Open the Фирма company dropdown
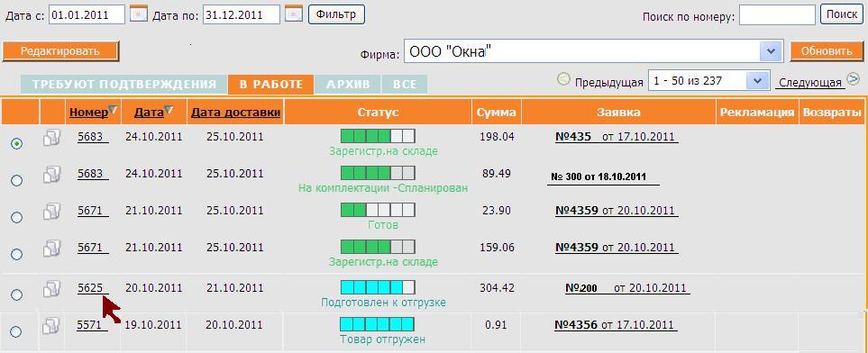The height and width of the screenshot is (353, 868). point(771,51)
